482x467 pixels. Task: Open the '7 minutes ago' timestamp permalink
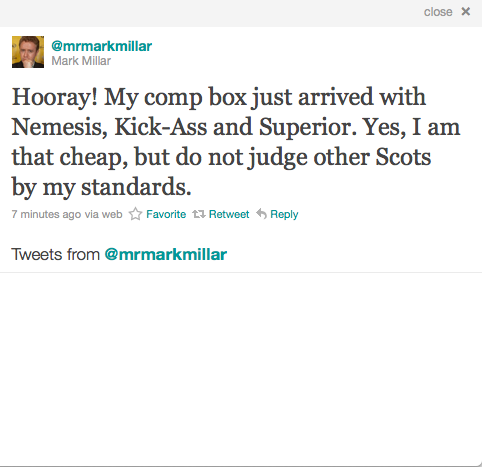click(x=46, y=214)
